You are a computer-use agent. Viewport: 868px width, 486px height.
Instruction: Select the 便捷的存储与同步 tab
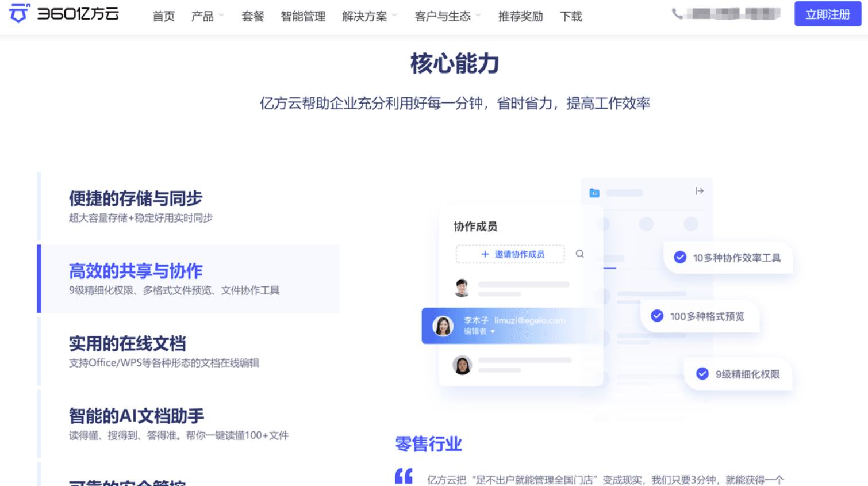pyautogui.click(x=189, y=206)
